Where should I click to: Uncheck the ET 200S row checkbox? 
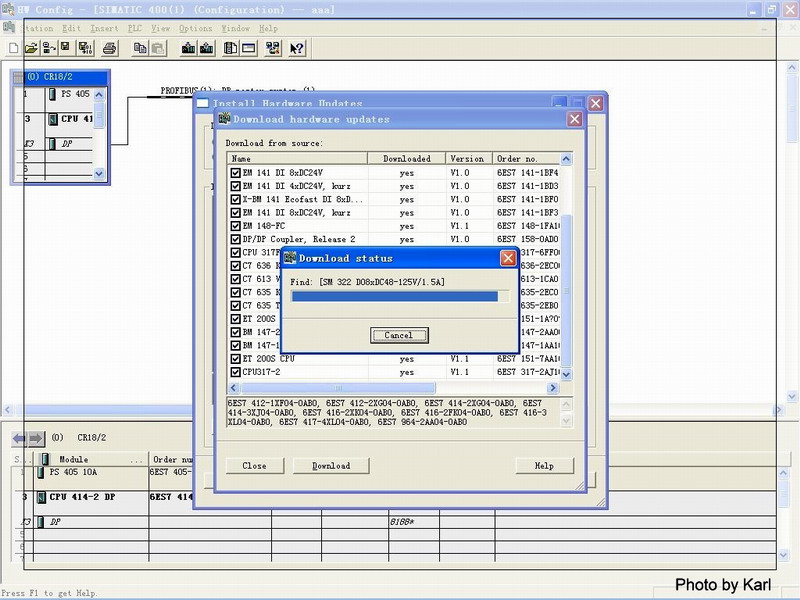coord(235,319)
